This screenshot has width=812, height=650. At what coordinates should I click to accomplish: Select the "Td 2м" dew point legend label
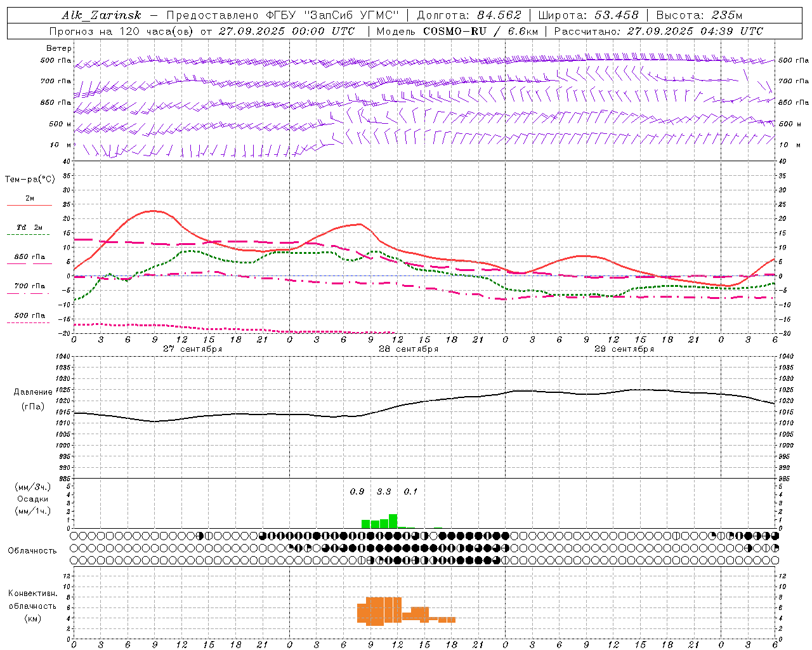coord(30,227)
